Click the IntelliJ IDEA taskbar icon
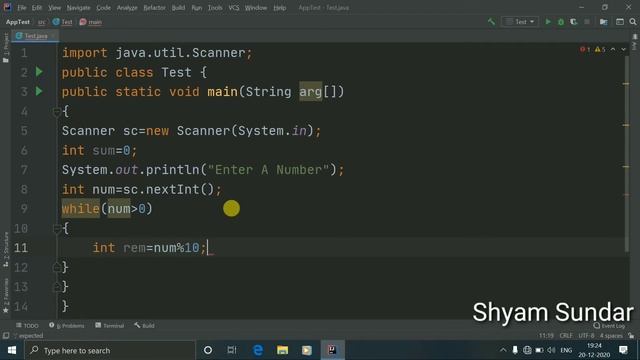Screen dimensions: 640x360 click(332, 350)
